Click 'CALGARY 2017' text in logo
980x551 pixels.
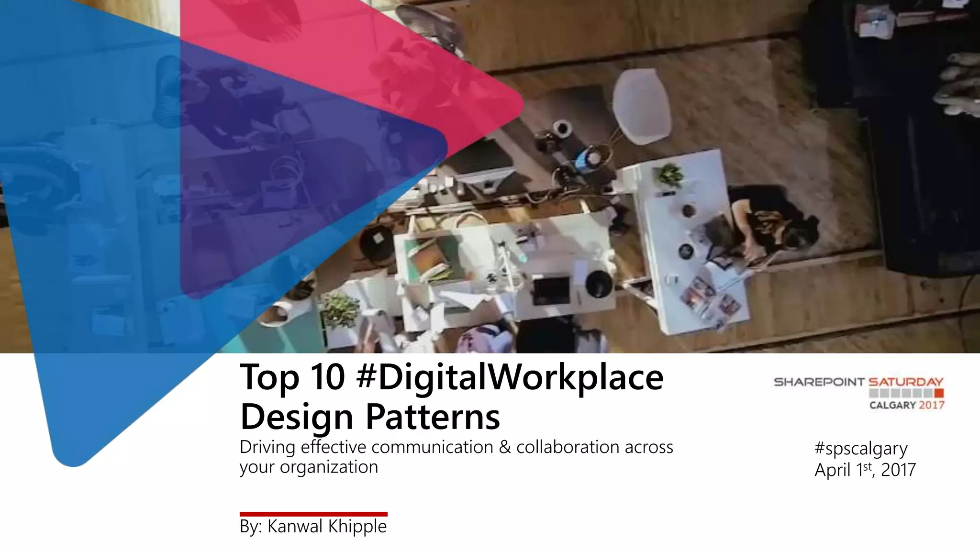click(906, 406)
